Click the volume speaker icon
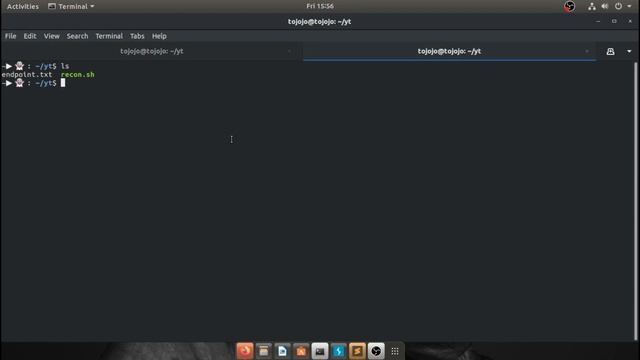Screen dimensions: 640x360 (x=604, y=6)
